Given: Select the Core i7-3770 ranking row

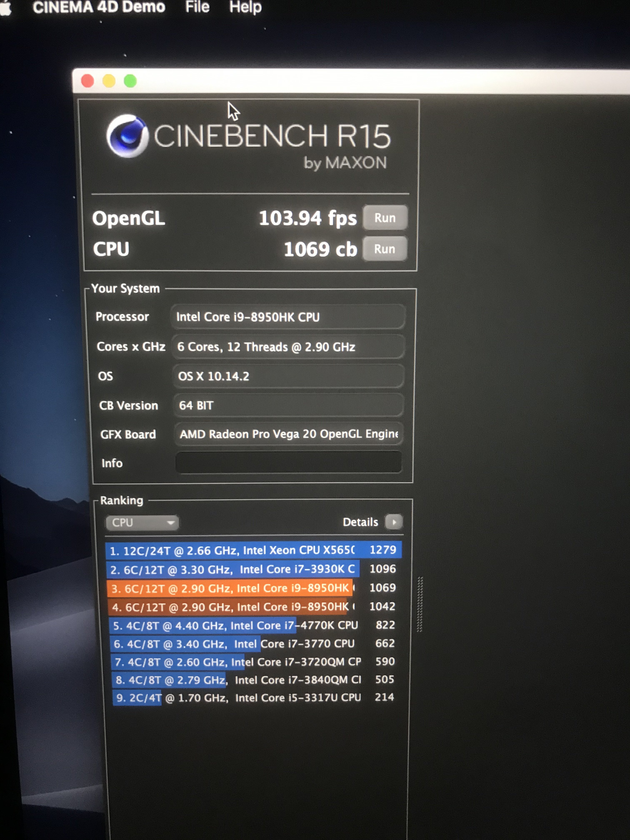Looking at the screenshot, I should (254, 643).
